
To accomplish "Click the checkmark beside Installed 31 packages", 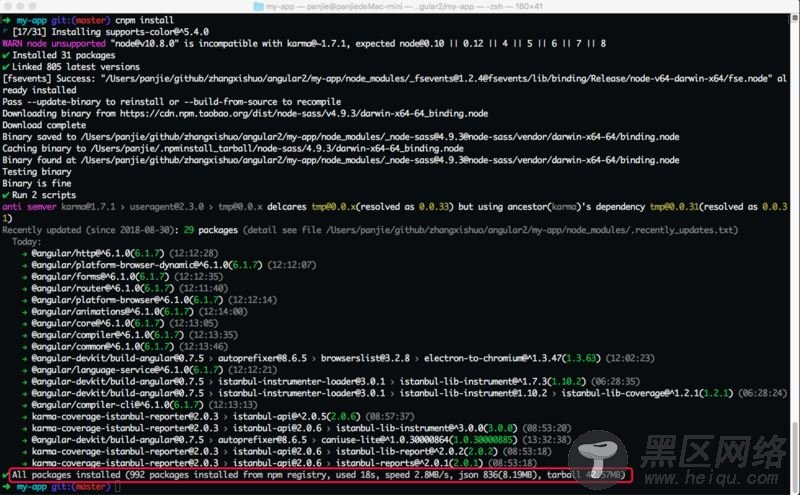I will [x=6, y=55].
